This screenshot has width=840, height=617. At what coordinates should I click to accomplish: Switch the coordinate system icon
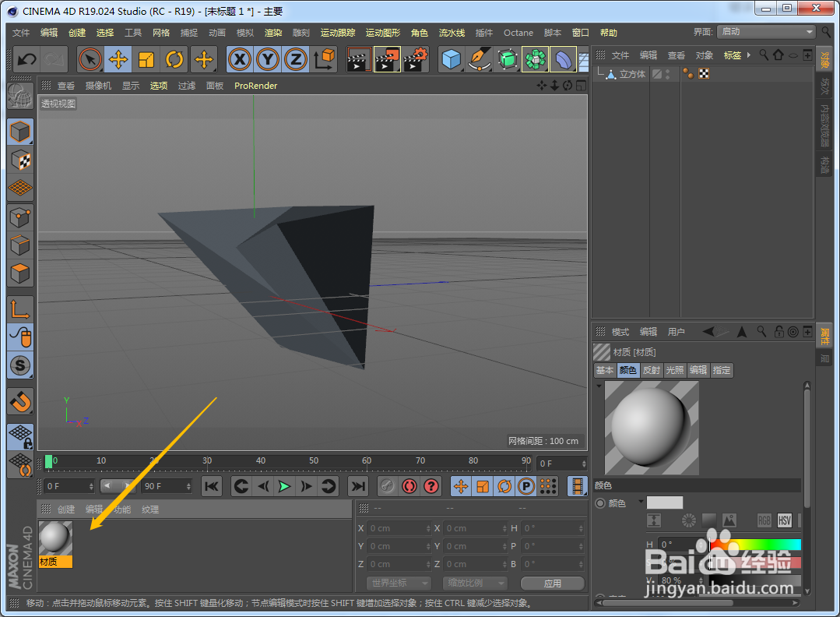[x=324, y=59]
